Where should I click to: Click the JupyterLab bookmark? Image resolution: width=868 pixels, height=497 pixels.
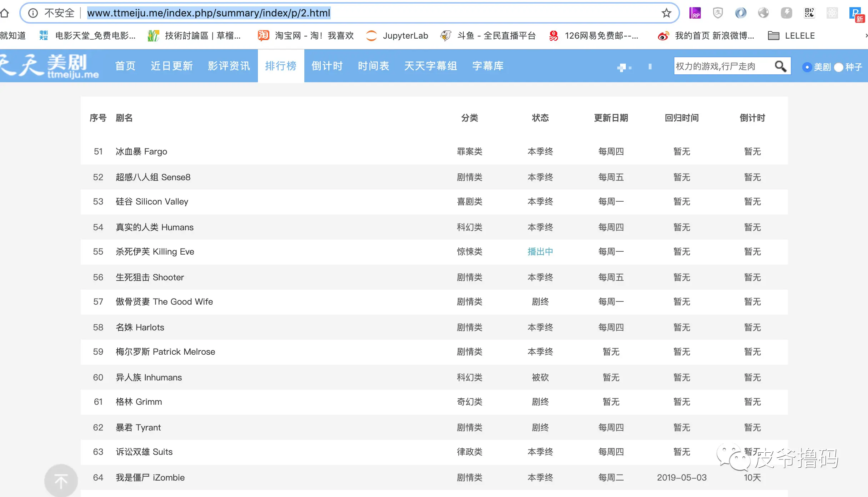pos(397,36)
